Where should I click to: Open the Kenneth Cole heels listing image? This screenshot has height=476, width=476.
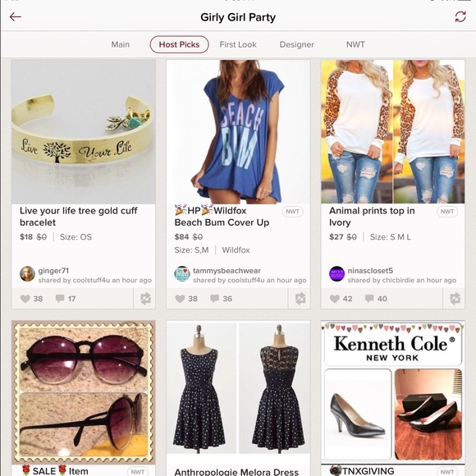tap(393, 392)
